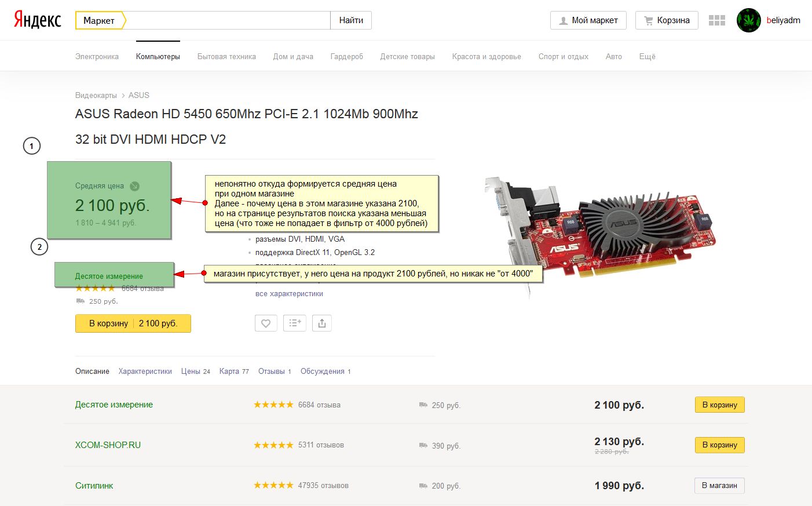Open the Карта 77 tab

234,371
